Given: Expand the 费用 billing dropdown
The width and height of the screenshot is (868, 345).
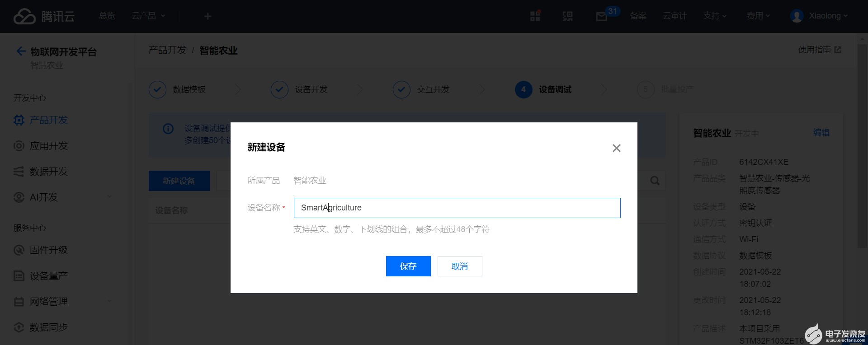Looking at the screenshot, I should pos(758,16).
